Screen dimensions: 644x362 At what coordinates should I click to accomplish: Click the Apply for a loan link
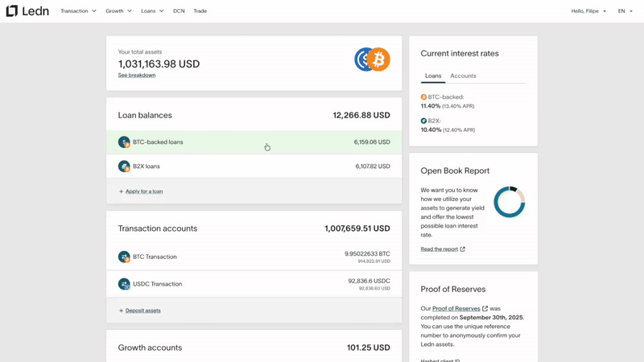click(x=144, y=191)
